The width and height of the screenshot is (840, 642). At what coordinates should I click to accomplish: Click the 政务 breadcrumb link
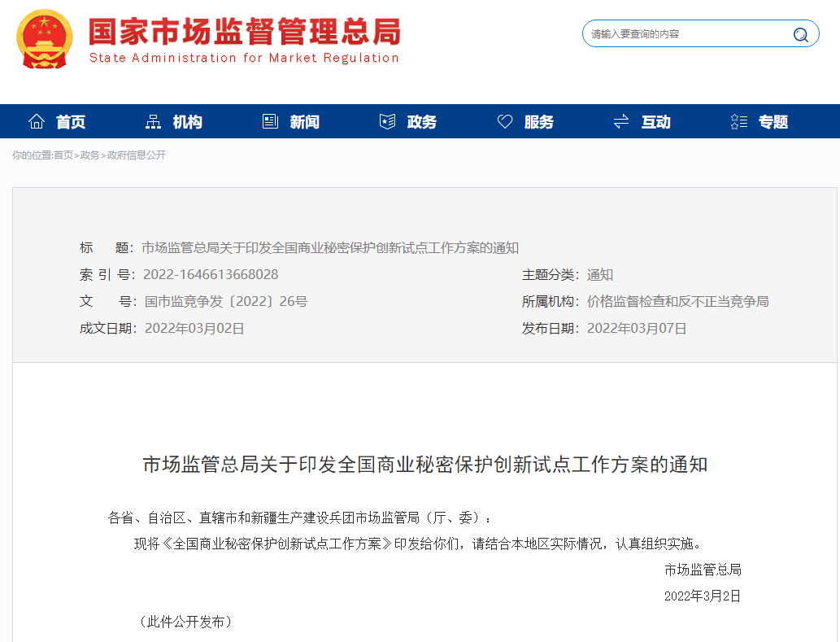click(x=89, y=155)
